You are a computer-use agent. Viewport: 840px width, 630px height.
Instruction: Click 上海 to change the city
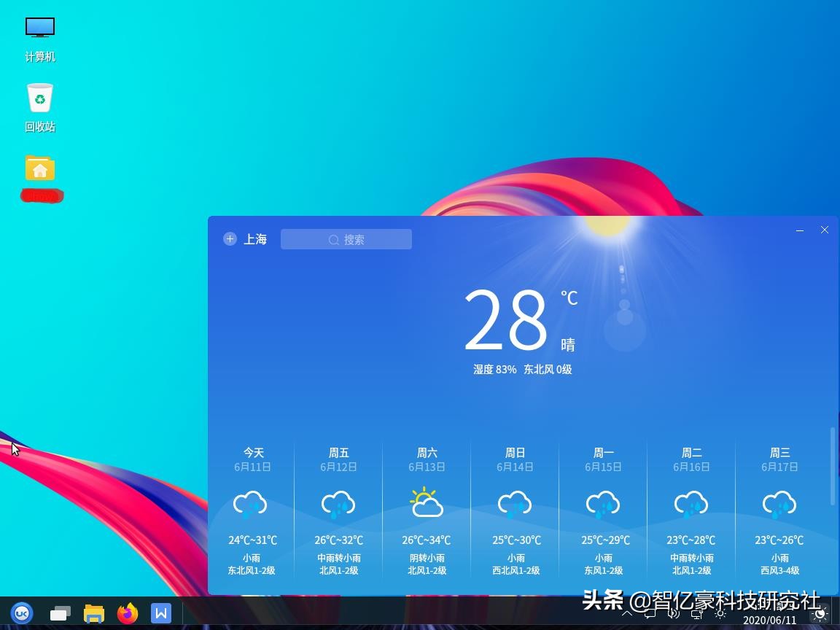click(255, 238)
